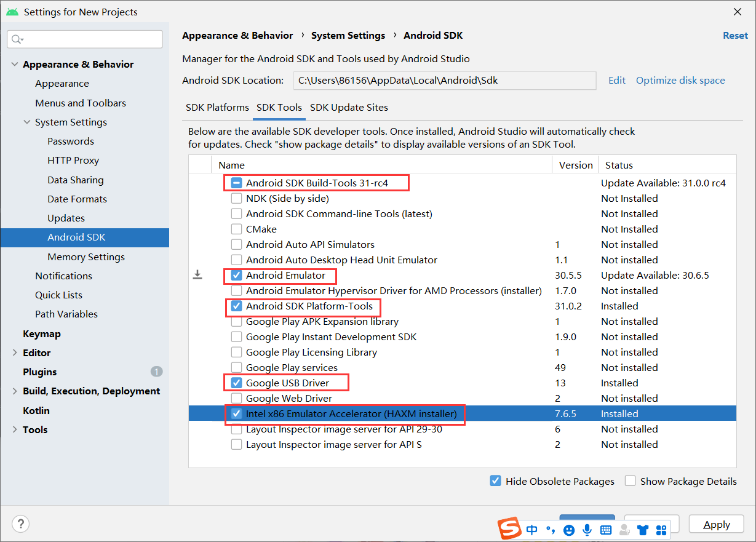Check the NDK (Side by side) box

click(x=236, y=198)
